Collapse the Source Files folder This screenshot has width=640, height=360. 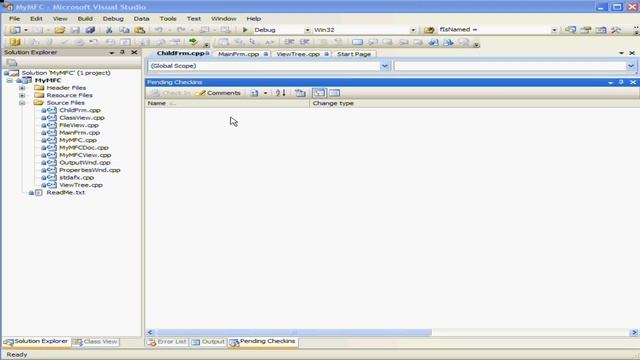tap(22, 103)
